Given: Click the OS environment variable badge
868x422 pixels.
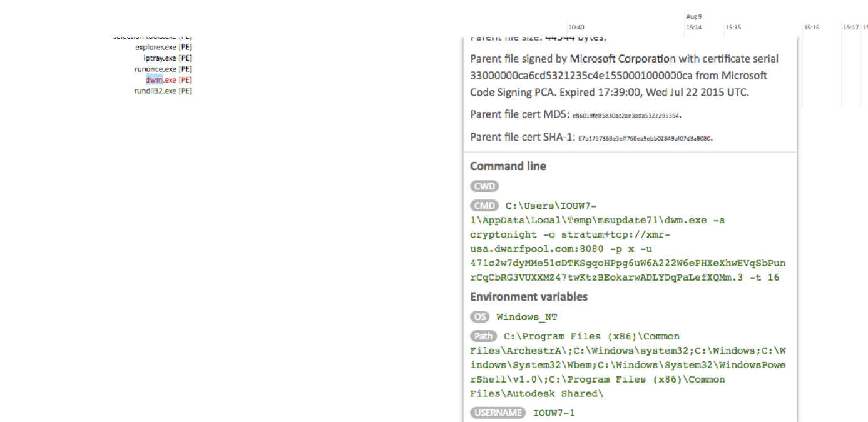Looking at the screenshot, I should (480, 317).
